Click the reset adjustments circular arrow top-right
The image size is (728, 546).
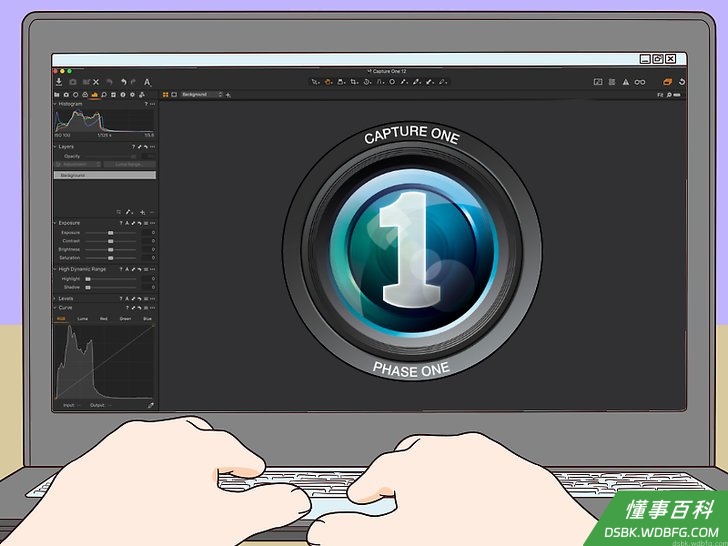(x=682, y=82)
